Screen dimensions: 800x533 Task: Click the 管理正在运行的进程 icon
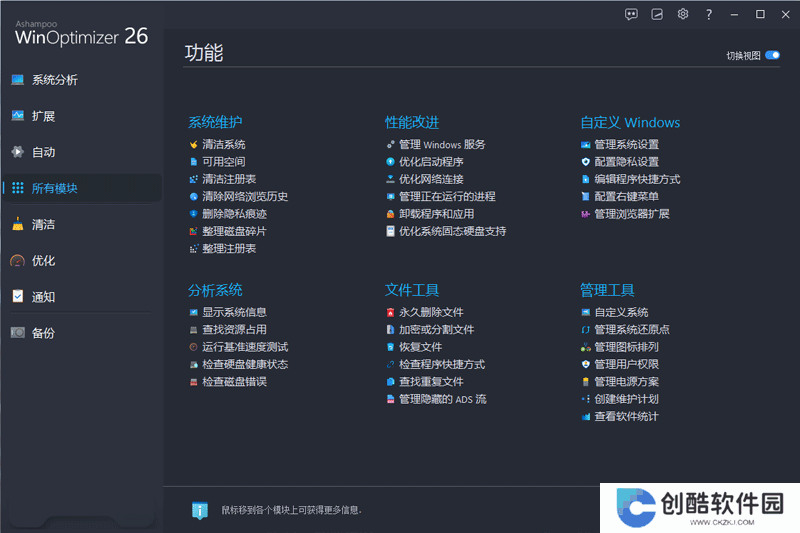click(390, 196)
